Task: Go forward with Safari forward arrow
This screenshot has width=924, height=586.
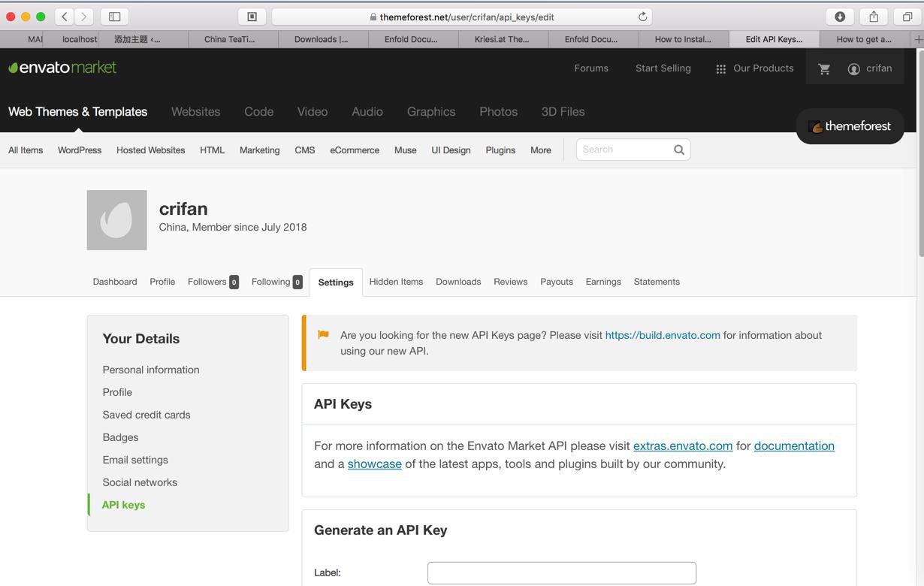Action: click(x=84, y=17)
